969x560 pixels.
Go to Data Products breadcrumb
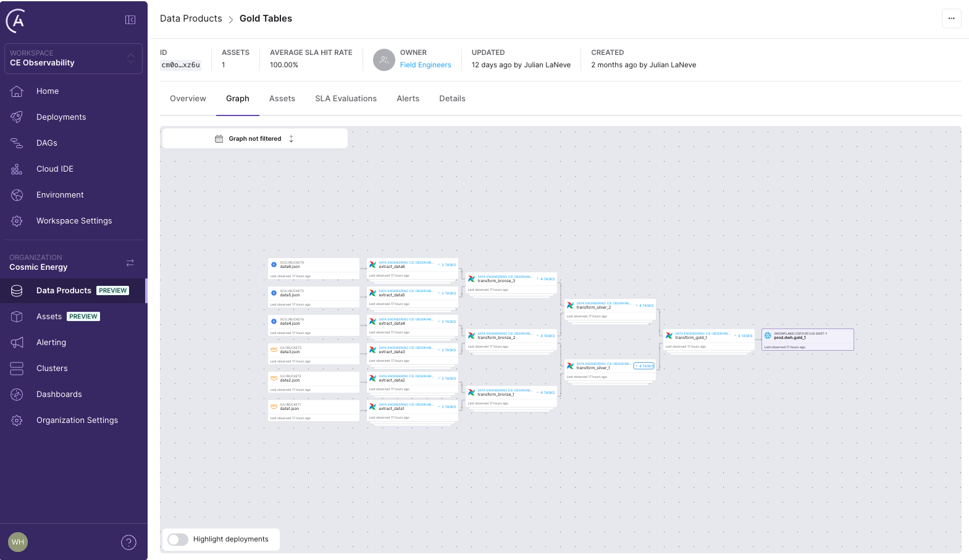(191, 19)
